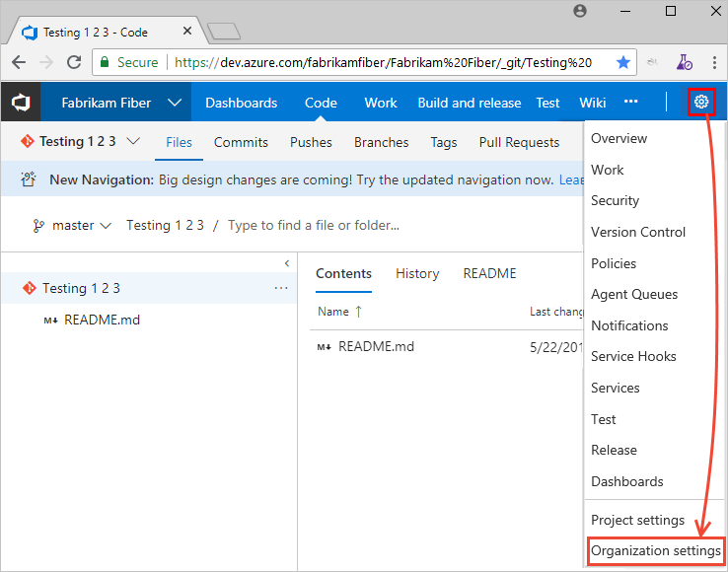This screenshot has height=572, width=728.
Task: Choose Agent Queues in settings menu
Action: point(634,294)
